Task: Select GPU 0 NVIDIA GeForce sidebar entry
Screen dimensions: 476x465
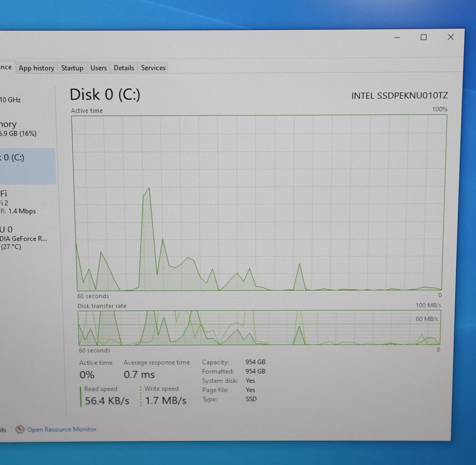Action: [22, 238]
